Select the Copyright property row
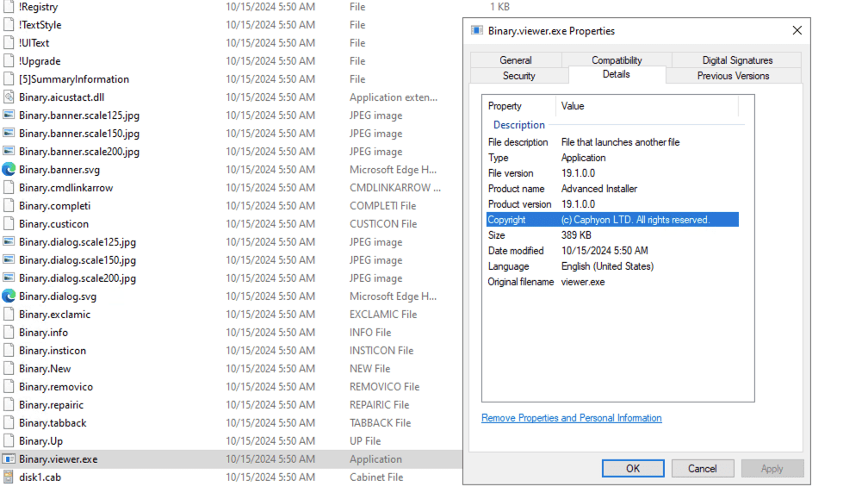 612,220
